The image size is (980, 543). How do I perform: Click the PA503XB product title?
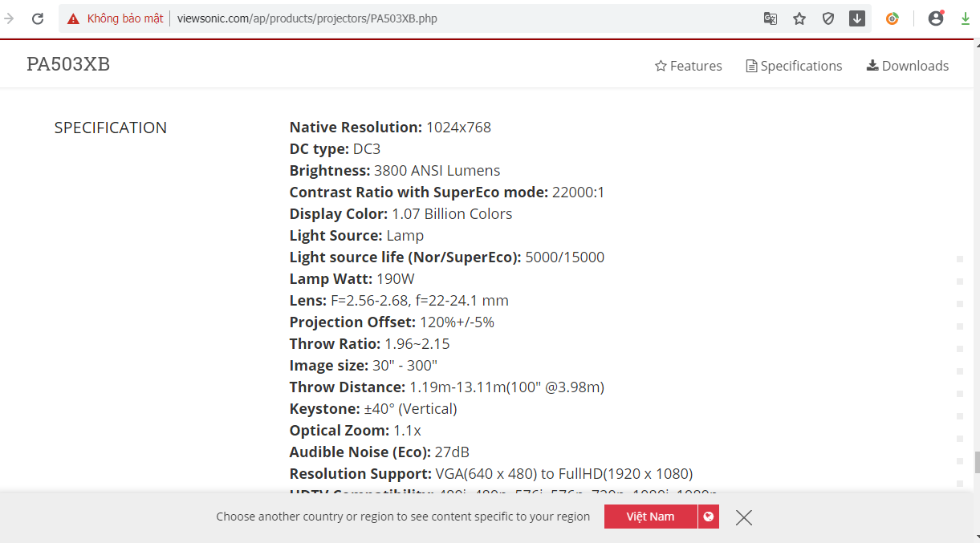(x=68, y=65)
